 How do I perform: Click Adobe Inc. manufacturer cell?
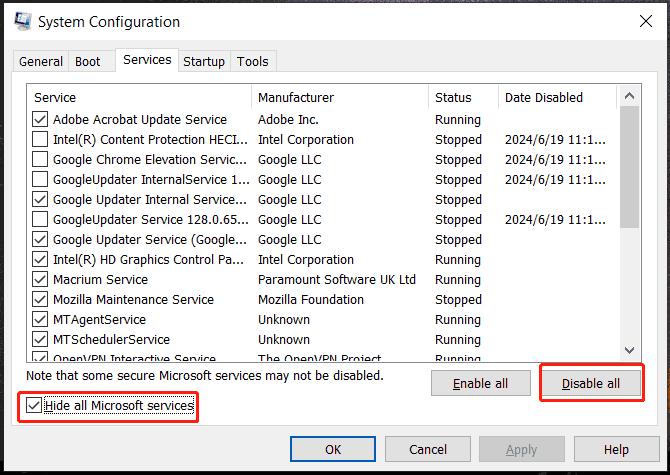click(x=288, y=120)
